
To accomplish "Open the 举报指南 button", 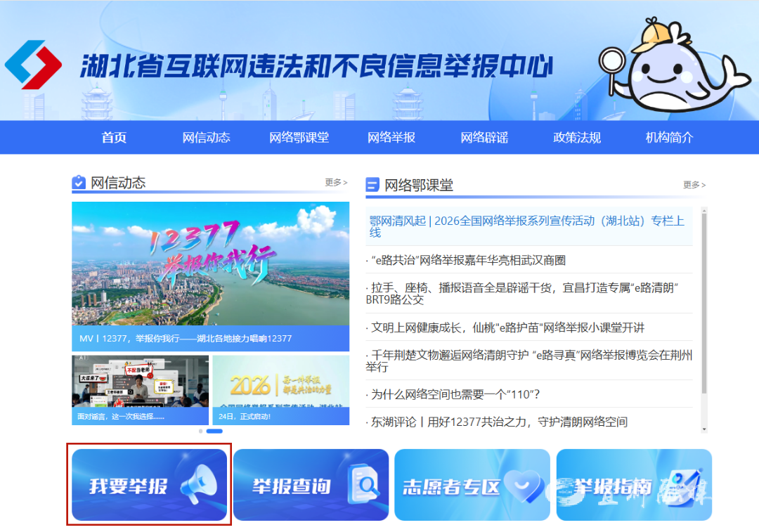I will (634, 484).
